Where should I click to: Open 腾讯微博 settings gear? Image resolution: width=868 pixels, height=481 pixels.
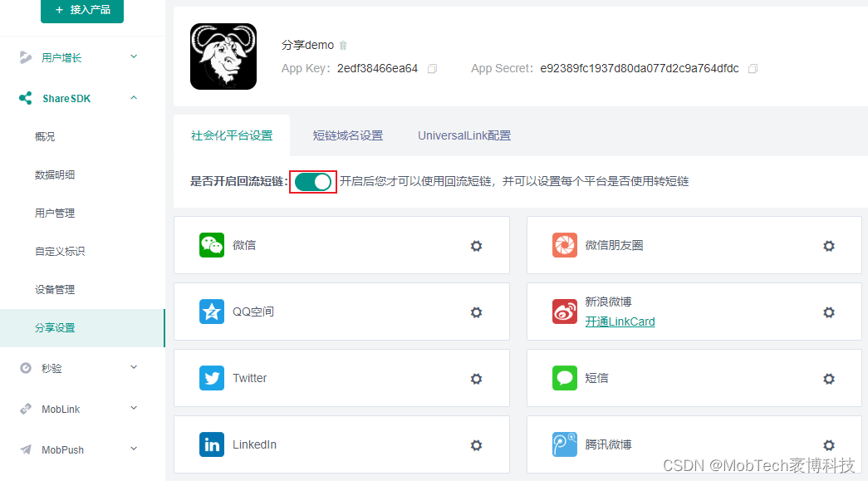tap(828, 444)
